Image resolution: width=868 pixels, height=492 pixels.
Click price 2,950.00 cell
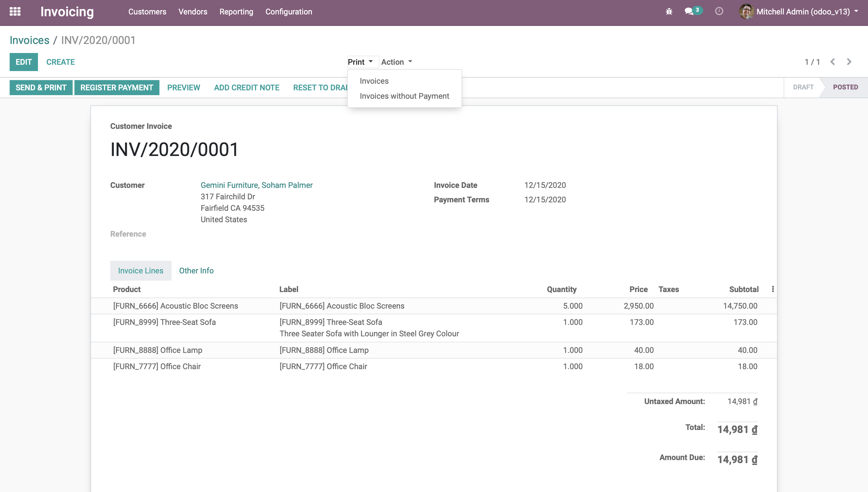tap(638, 306)
